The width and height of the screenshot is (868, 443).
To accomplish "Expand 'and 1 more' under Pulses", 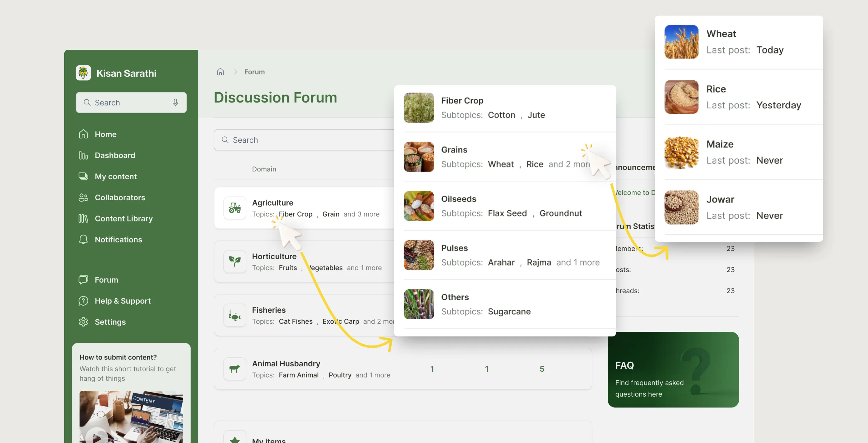I will click(x=577, y=262).
